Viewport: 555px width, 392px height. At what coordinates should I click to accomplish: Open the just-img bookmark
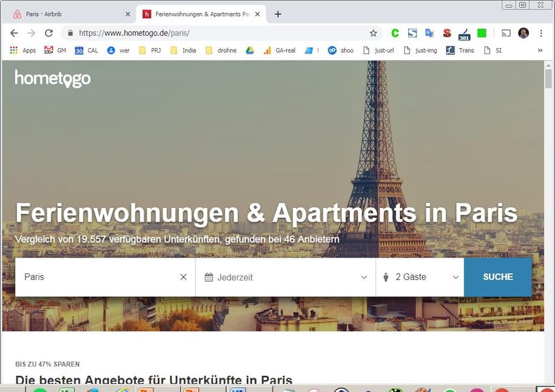point(420,50)
